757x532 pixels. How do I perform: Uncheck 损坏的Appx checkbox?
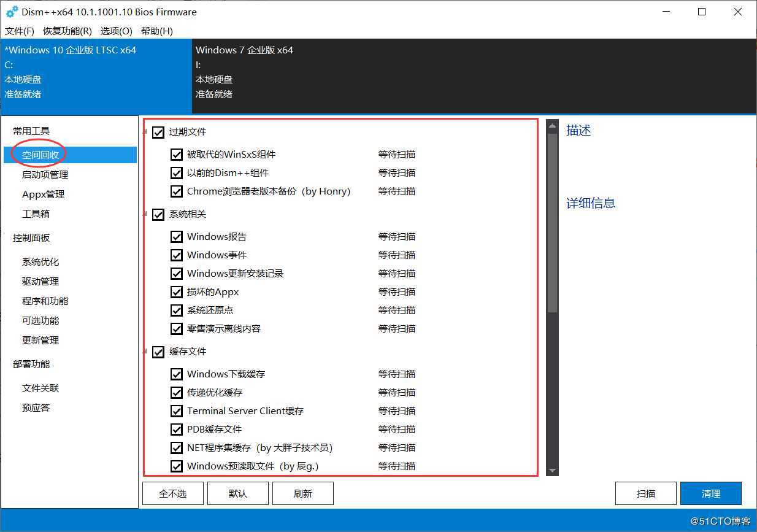[x=177, y=292]
